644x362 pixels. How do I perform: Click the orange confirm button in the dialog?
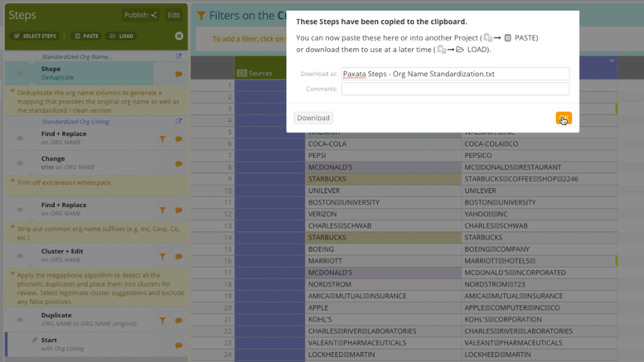[x=564, y=118]
